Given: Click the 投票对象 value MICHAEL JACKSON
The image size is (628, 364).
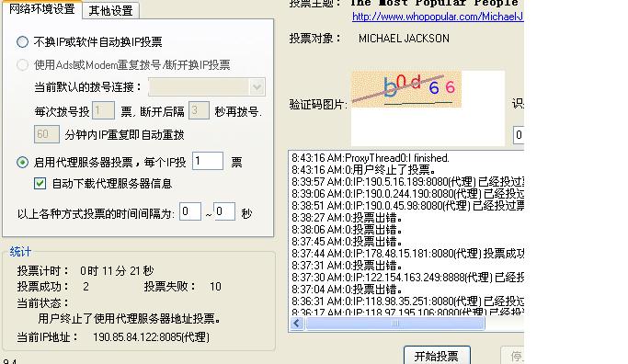Looking at the screenshot, I should point(404,39).
